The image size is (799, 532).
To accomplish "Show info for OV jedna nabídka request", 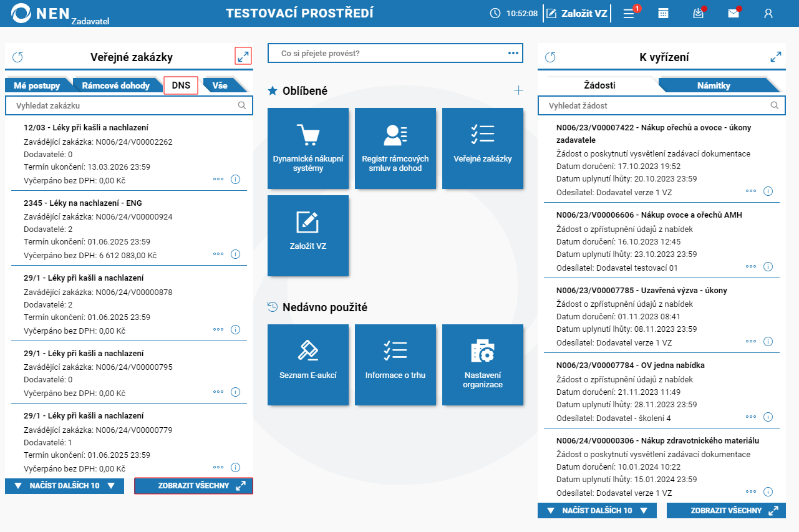I will 768,417.
